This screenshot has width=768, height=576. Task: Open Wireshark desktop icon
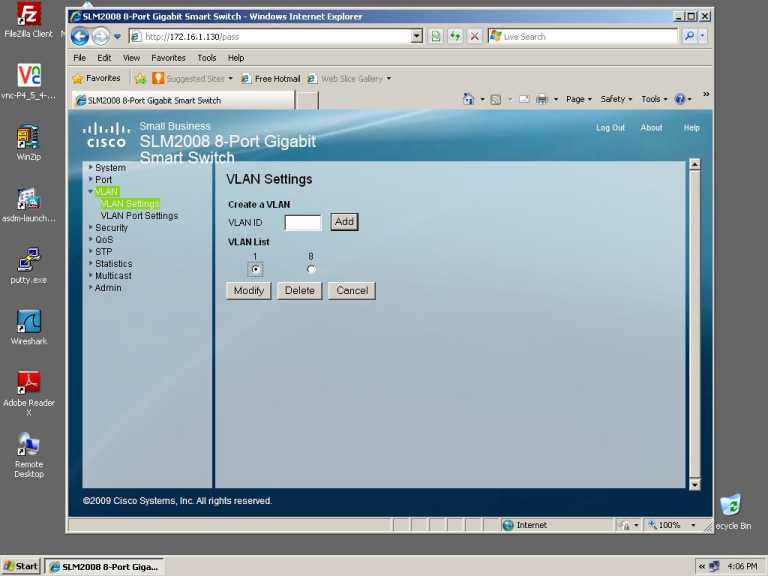[28, 327]
